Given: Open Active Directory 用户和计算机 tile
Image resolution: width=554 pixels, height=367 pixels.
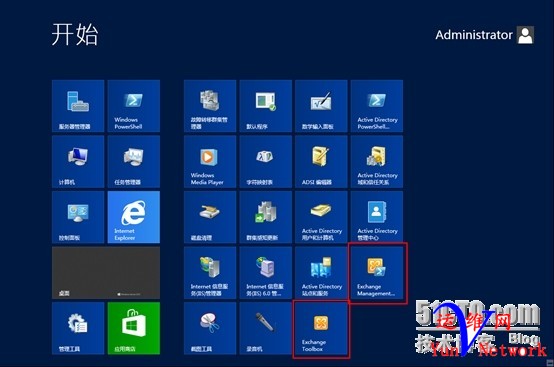Looking at the screenshot, I should [321, 217].
